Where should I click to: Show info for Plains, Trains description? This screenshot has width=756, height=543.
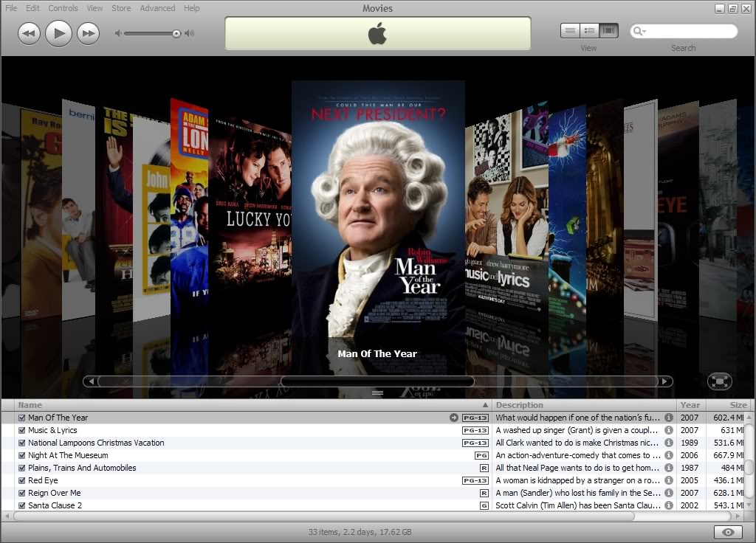(x=669, y=468)
